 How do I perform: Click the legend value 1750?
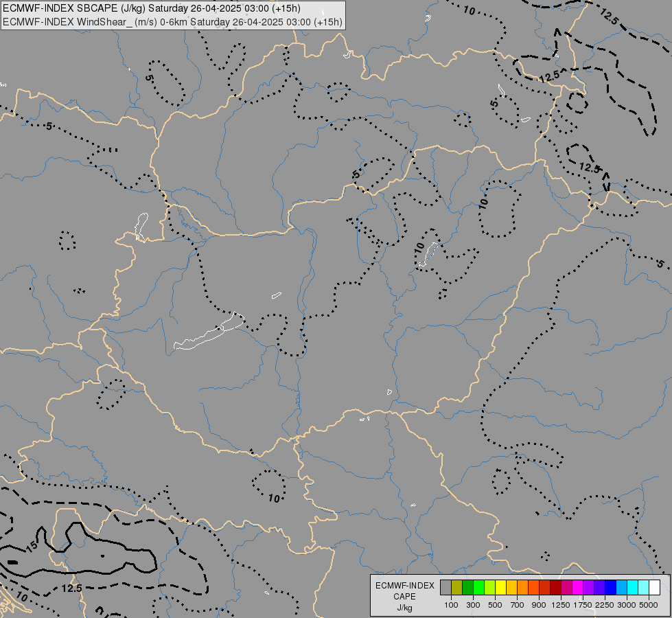coord(583,605)
